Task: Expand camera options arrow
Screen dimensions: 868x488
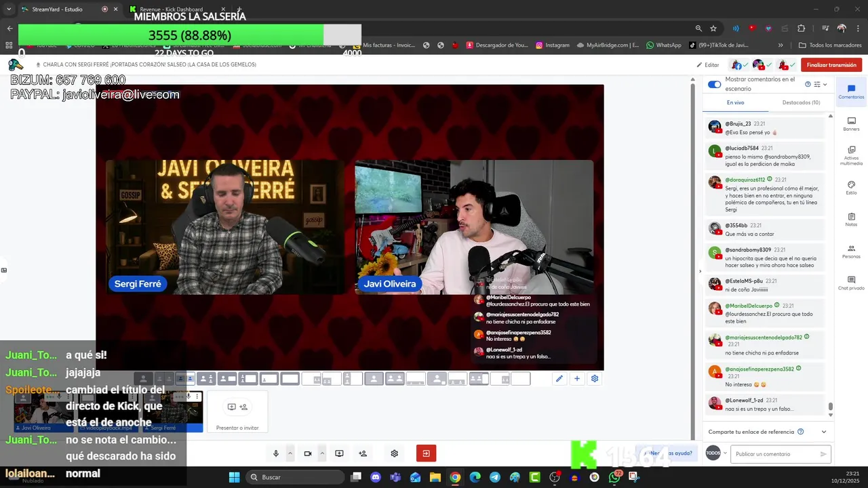Action: [322, 453]
